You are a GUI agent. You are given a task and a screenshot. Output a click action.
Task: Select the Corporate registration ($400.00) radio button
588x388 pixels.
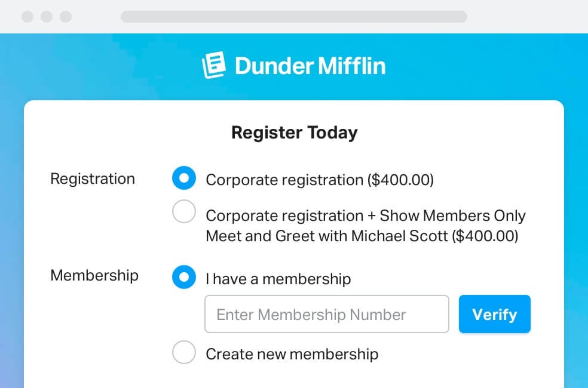point(184,178)
